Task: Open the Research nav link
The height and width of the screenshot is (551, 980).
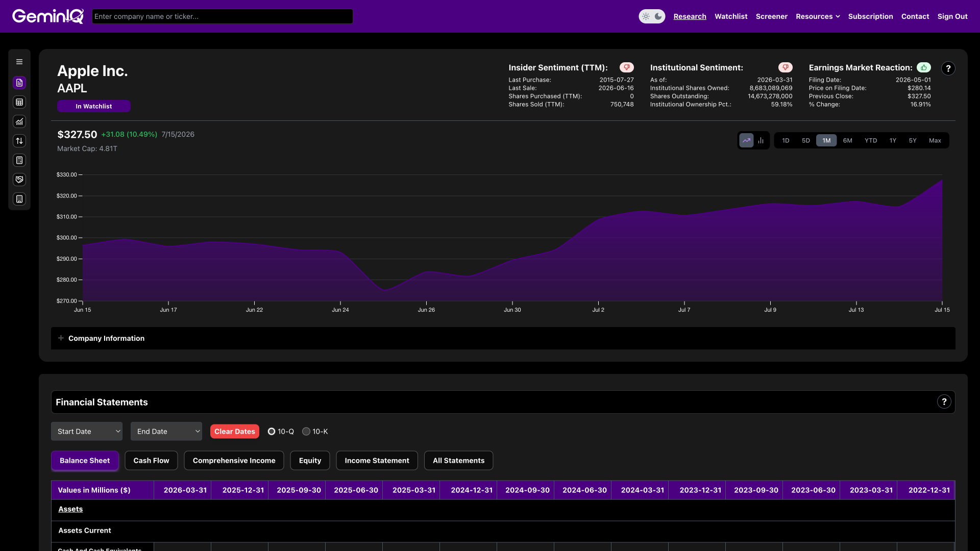Action: click(x=690, y=16)
